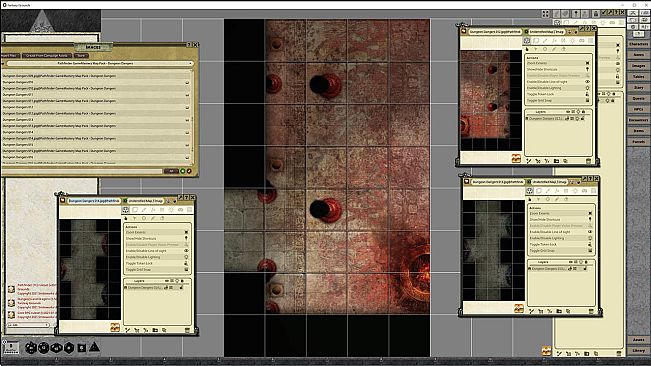Click the padlock icon in main map toolbar
Viewport: 651px width, 366px height.
click(x=595, y=14)
